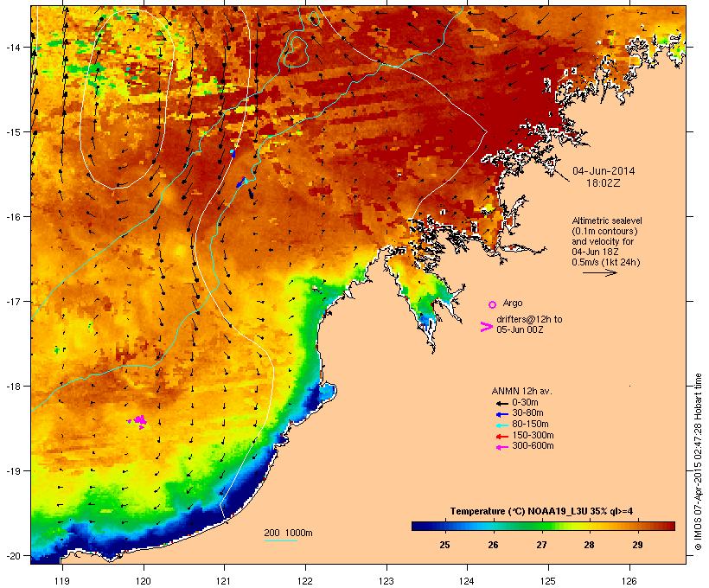Viewport: 709px width, 588px height.
Task: Click the 0.5m/s velocity scale arrow
Action: click(x=599, y=272)
